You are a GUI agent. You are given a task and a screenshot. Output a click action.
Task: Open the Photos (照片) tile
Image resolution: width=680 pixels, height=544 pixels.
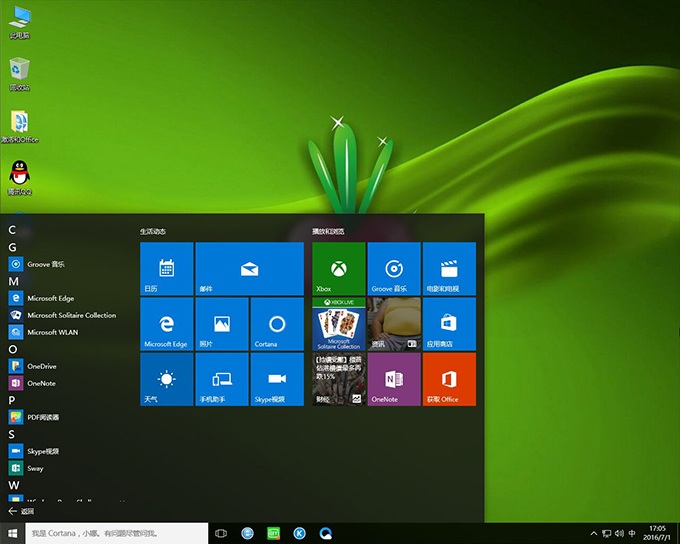(221, 323)
